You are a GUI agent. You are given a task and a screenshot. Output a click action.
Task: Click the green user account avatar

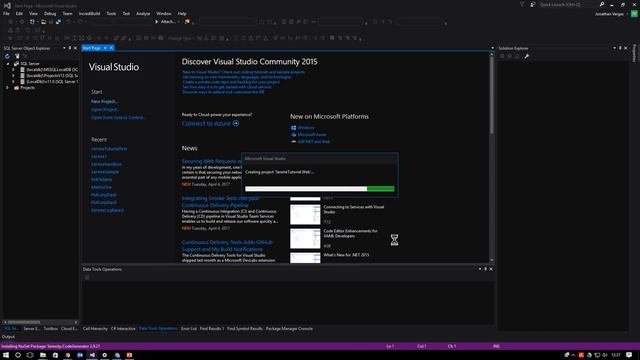pyautogui.click(x=634, y=14)
